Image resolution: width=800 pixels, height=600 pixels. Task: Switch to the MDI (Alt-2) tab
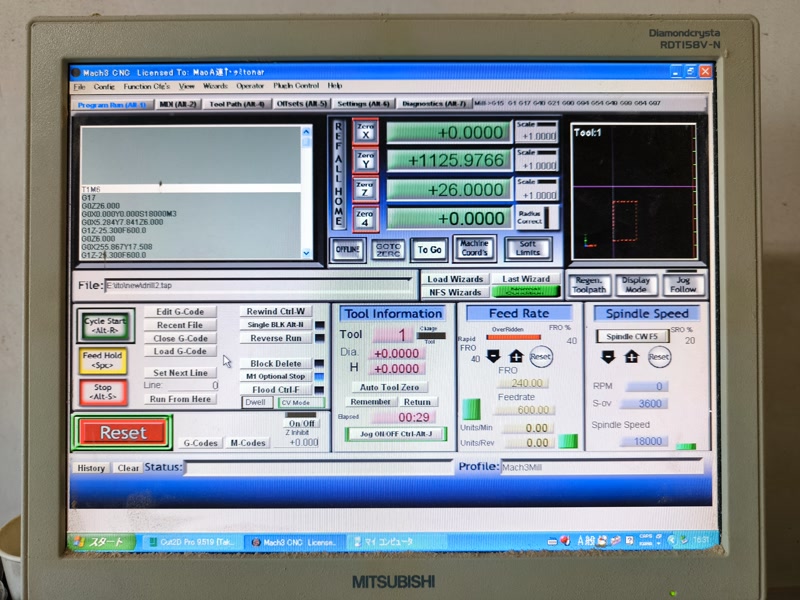[178, 104]
